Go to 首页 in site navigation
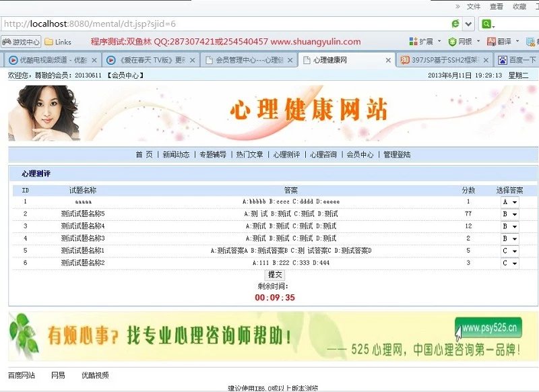The width and height of the screenshot is (539, 392). pos(144,154)
